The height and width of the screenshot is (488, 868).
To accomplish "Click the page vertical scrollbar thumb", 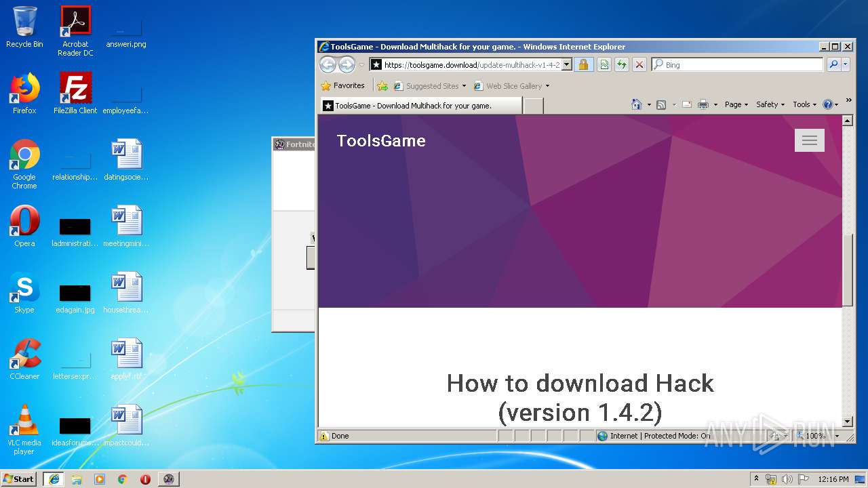I will pos(847,270).
